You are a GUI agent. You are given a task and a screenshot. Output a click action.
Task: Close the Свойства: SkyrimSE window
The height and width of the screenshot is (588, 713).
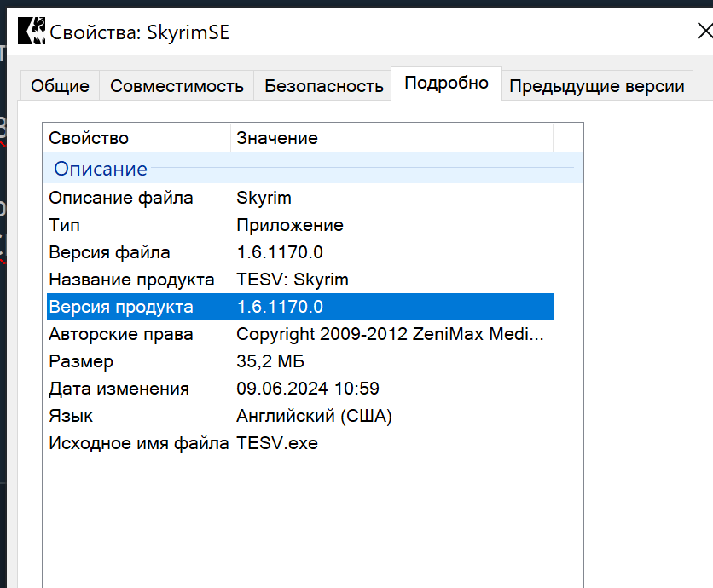[704, 31]
